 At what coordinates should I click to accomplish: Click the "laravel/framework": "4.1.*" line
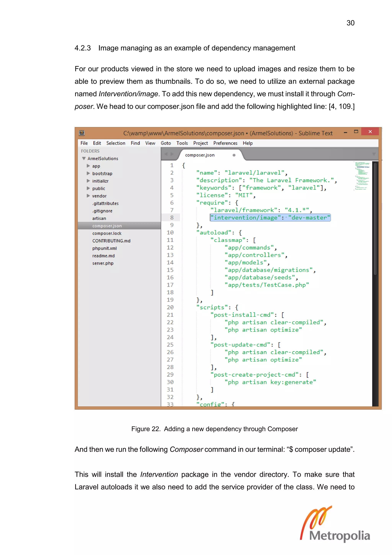coord(261,210)
